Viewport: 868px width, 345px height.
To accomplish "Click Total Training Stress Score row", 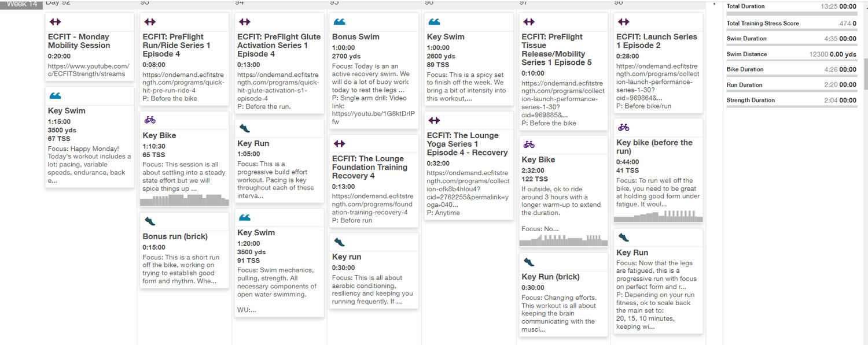I will coord(792,25).
